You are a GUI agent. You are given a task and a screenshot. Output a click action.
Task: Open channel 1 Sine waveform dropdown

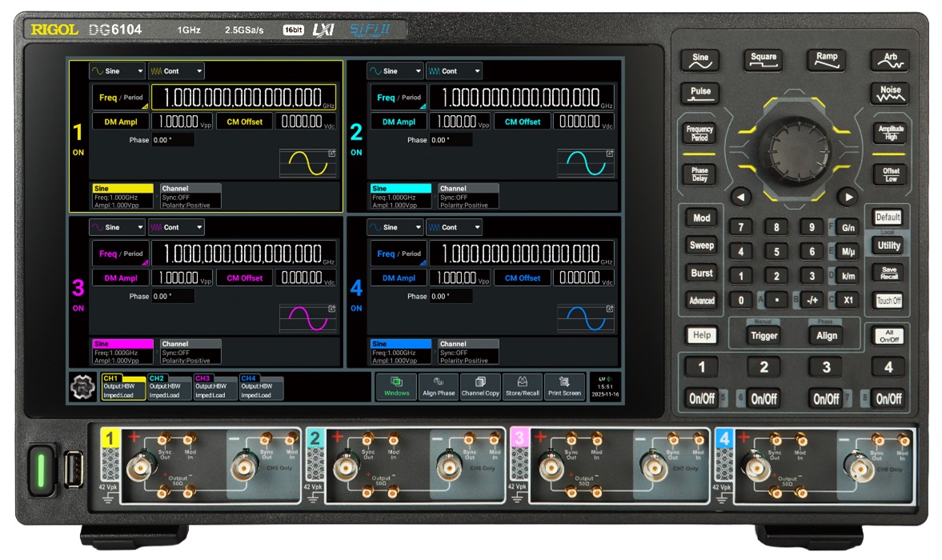pyautogui.click(x=117, y=71)
